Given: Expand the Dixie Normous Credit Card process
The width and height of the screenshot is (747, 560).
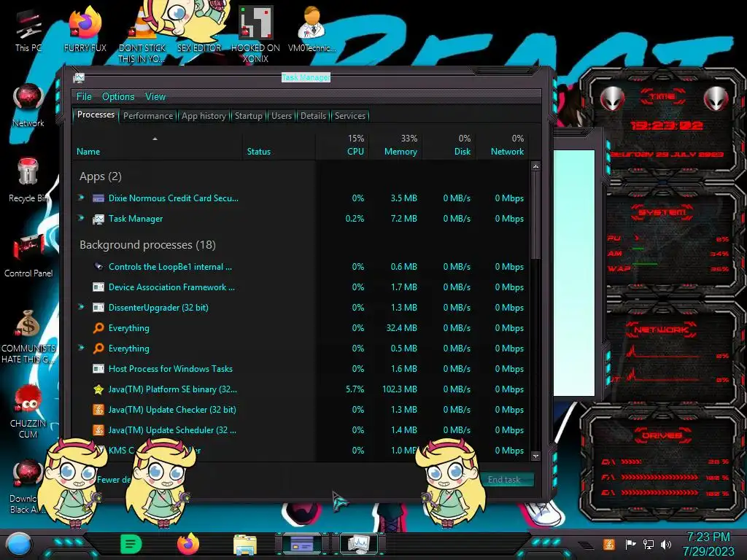Looking at the screenshot, I should [x=82, y=198].
